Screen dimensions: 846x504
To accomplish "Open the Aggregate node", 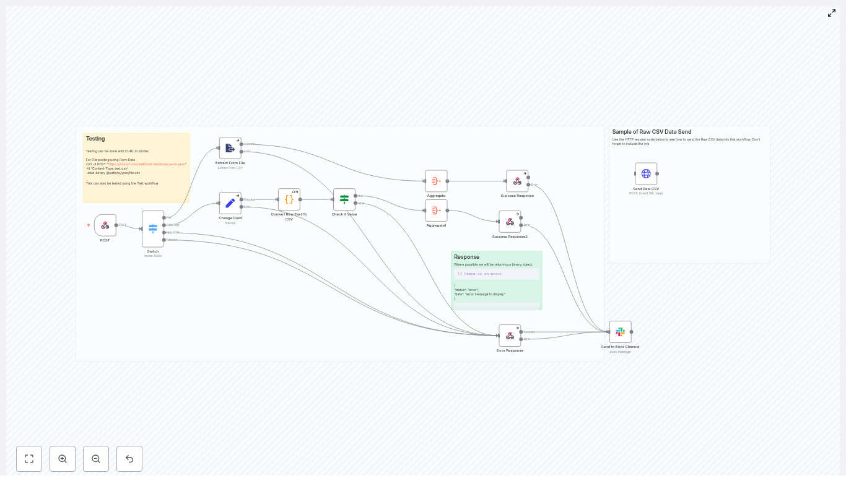I will pyautogui.click(x=436, y=180).
